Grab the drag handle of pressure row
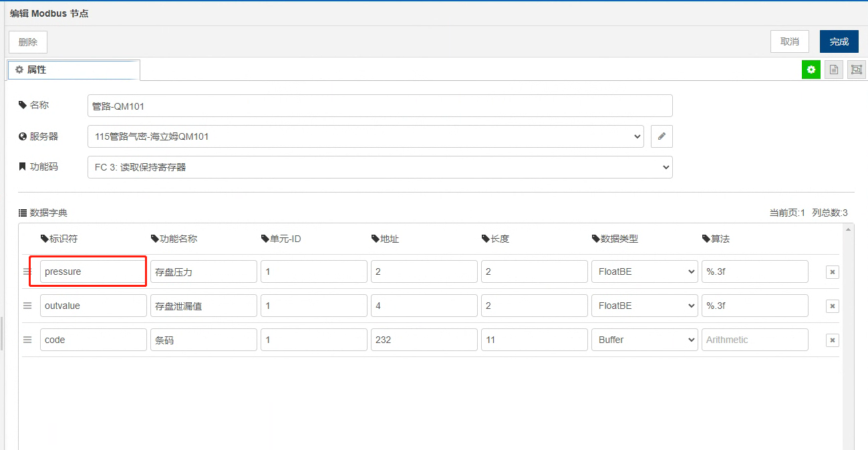This screenshot has height=450, width=868. coord(27,271)
